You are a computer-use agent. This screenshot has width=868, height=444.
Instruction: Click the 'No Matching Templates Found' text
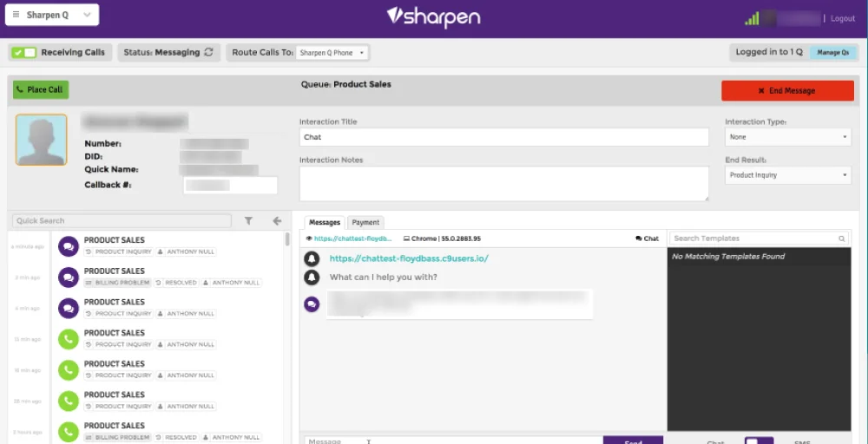tap(728, 257)
